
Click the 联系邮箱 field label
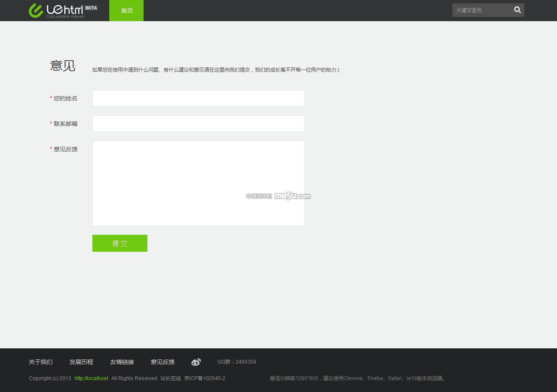(66, 124)
